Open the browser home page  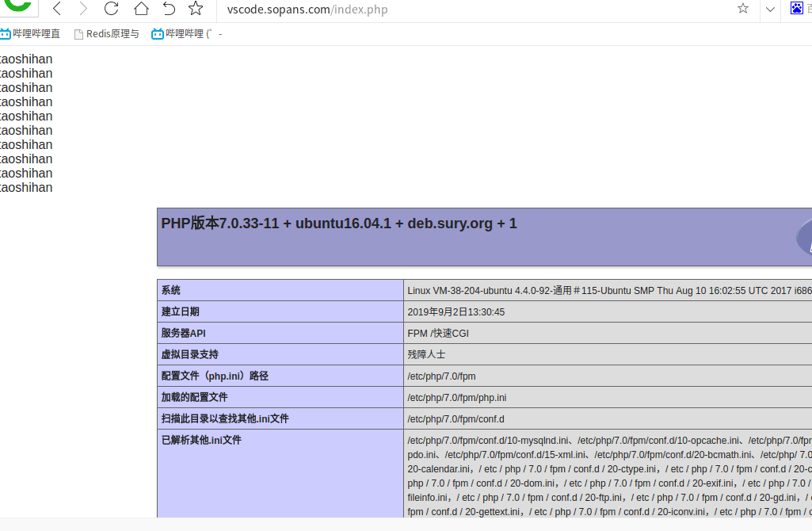click(x=141, y=9)
